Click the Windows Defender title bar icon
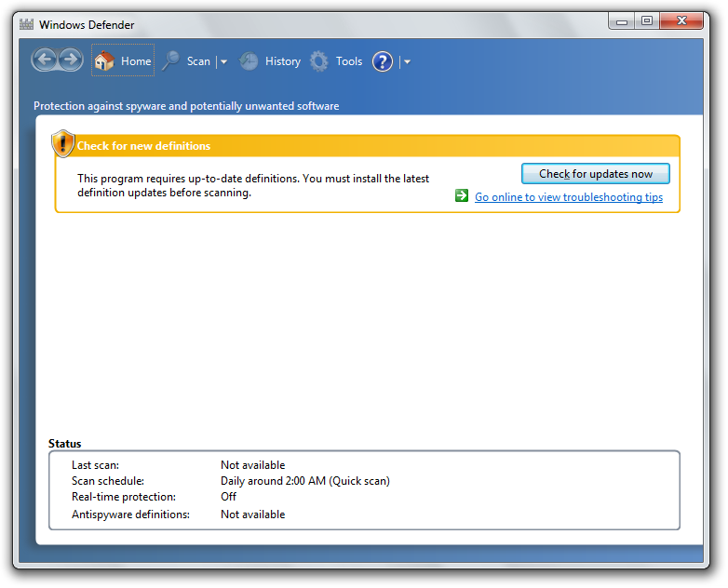 pyautogui.click(x=26, y=24)
